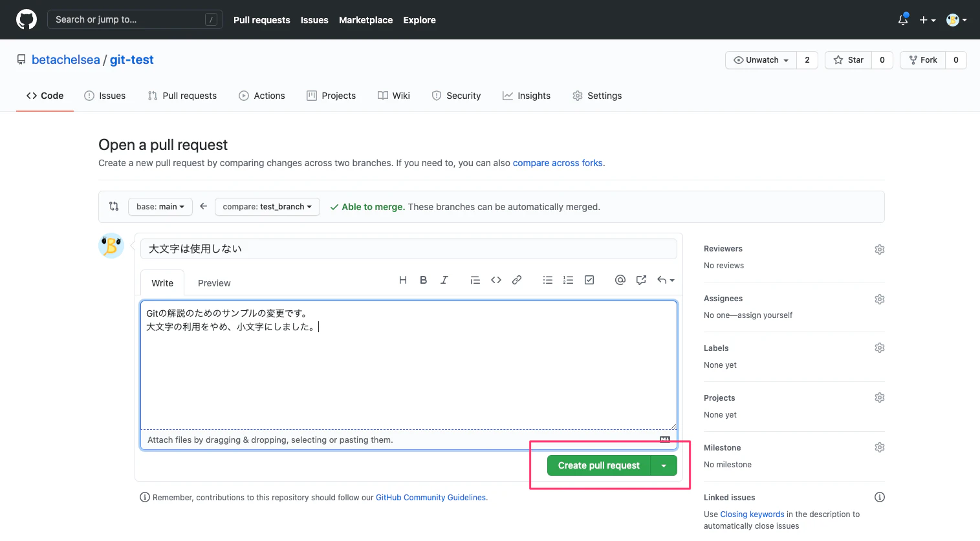Click the GitHub Octocat logo

(27, 19)
